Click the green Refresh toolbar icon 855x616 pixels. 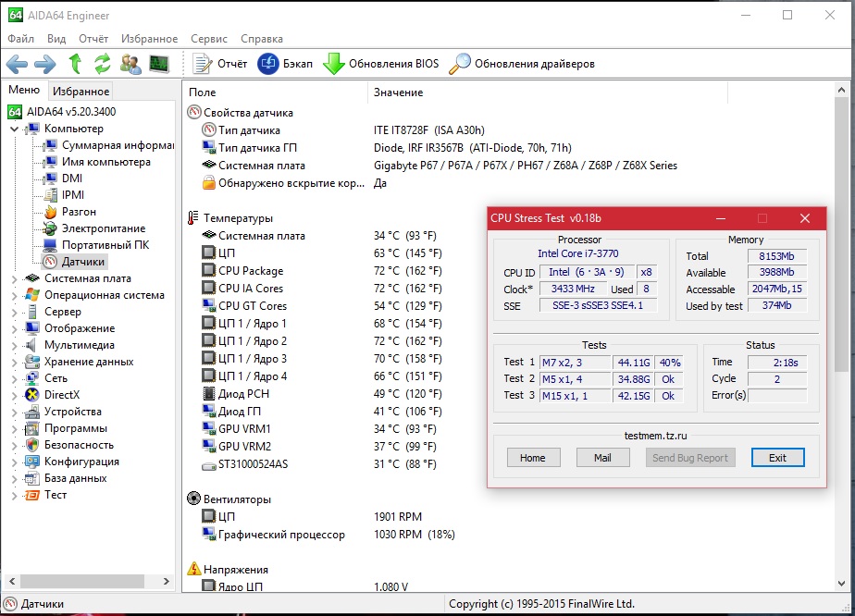[x=103, y=64]
